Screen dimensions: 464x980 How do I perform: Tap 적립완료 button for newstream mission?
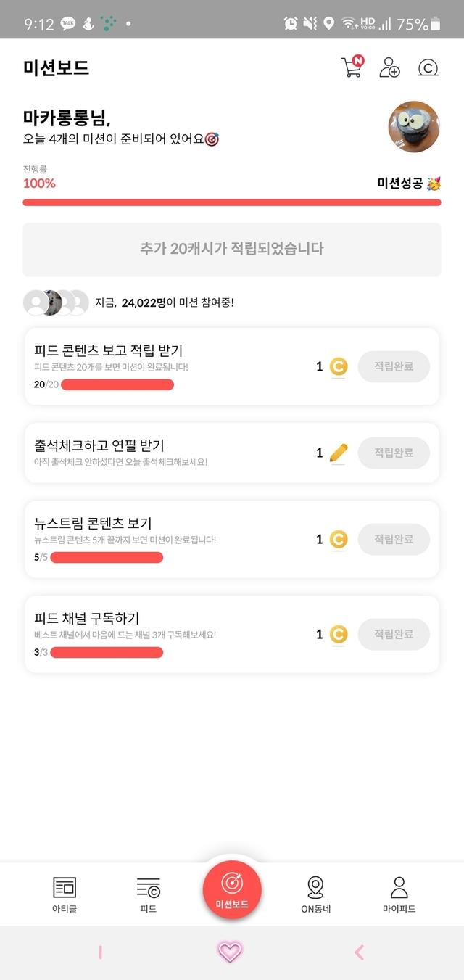click(x=394, y=540)
